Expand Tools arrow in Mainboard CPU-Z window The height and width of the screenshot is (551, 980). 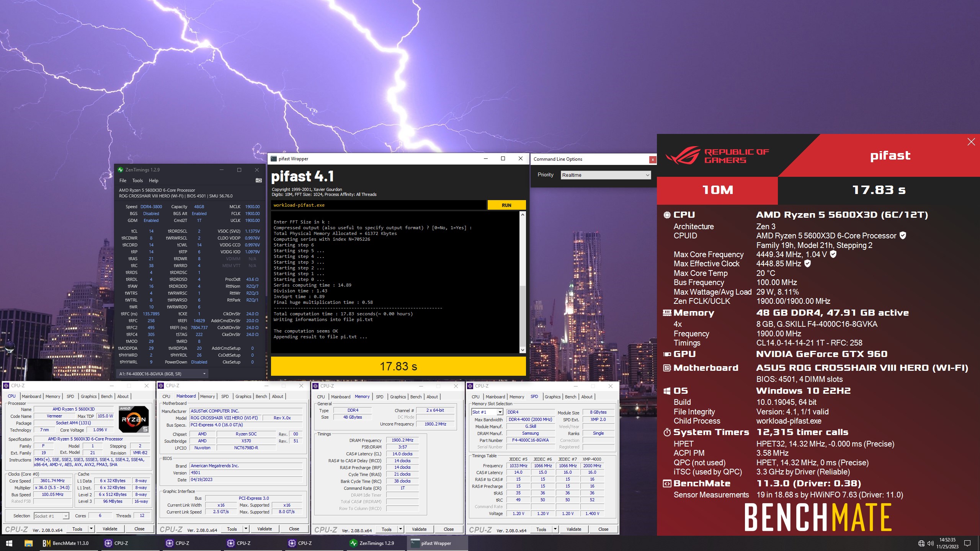pos(246,529)
